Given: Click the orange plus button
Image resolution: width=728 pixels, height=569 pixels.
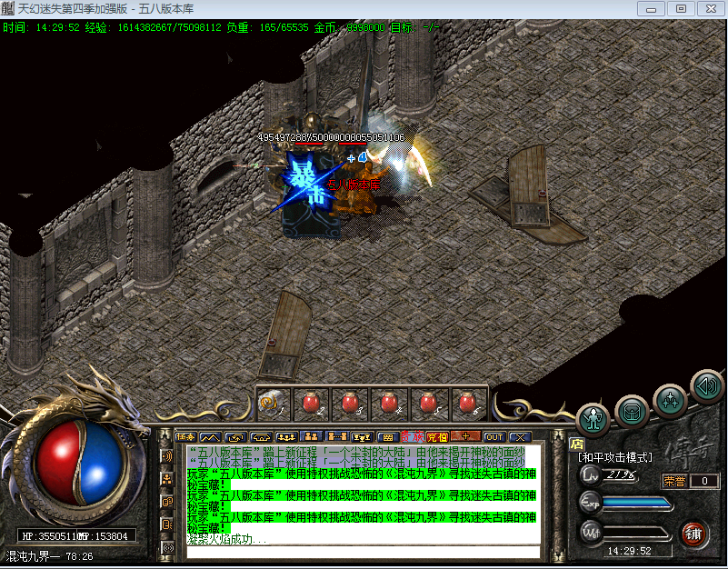Looking at the screenshot, I should click(465, 436).
